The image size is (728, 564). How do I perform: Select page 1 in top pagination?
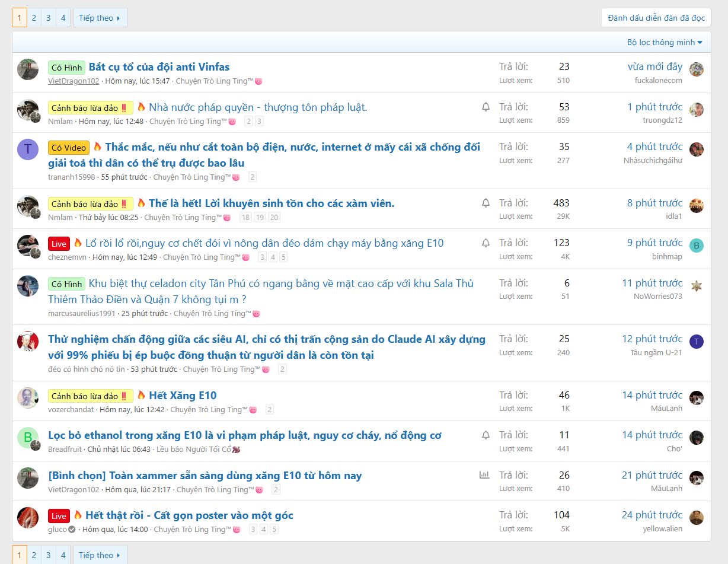[19, 18]
